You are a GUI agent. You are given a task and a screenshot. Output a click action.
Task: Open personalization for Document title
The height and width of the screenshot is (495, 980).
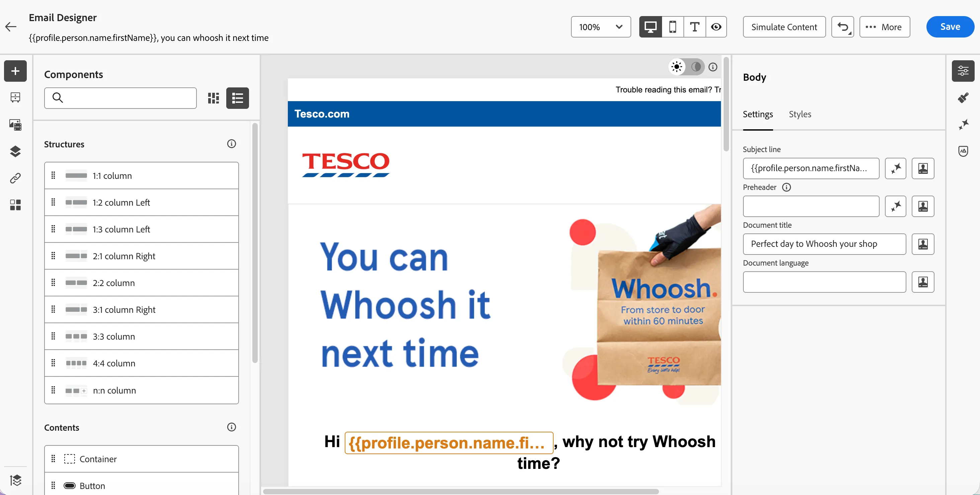(x=922, y=244)
